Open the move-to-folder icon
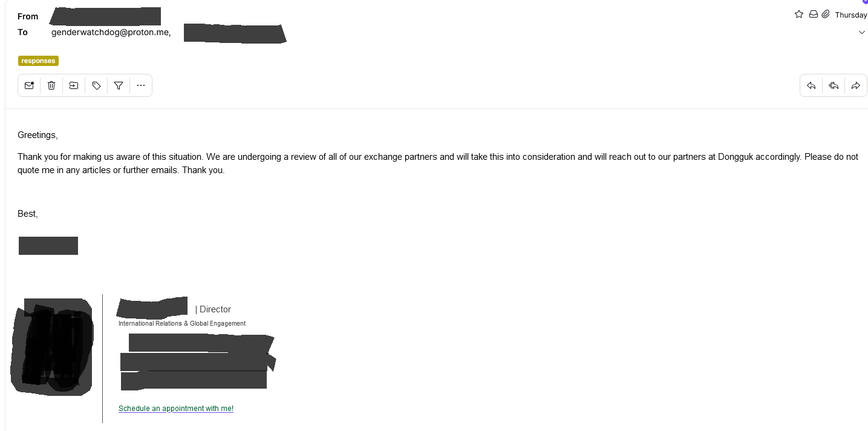 pyautogui.click(x=74, y=85)
